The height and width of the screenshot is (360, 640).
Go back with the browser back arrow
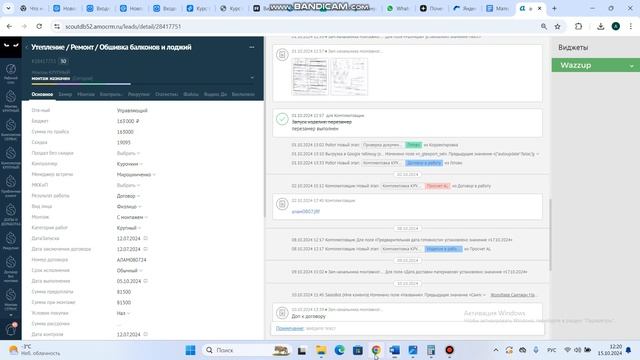(9, 26)
